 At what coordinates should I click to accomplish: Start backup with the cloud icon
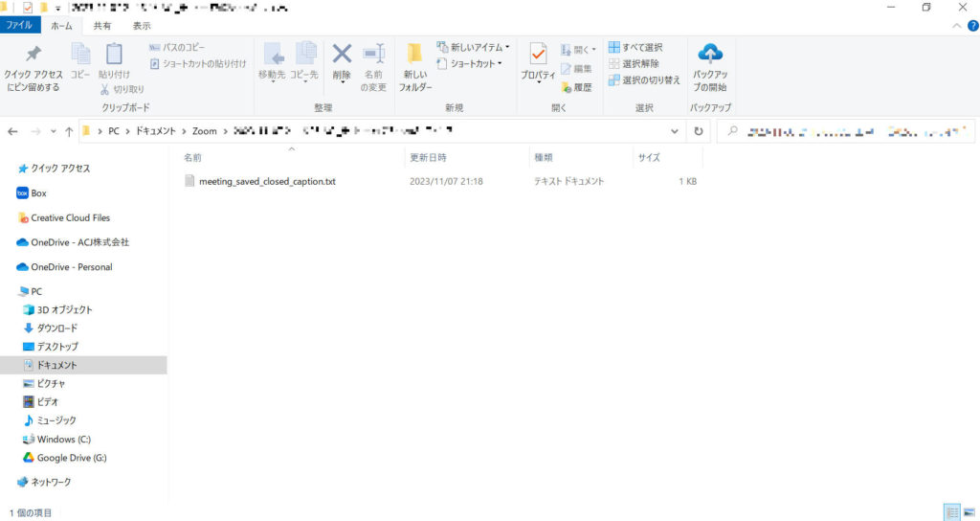tap(710, 56)
